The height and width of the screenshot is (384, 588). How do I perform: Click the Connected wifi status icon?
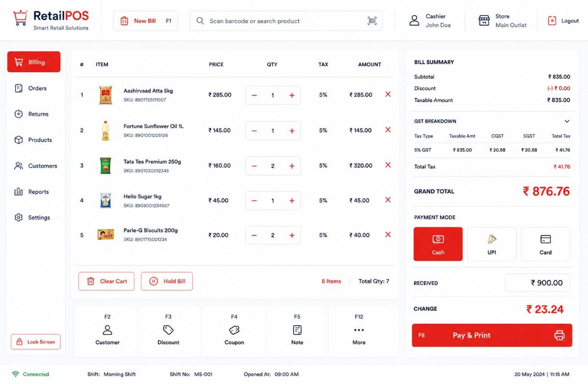click(x=16, y=374)
